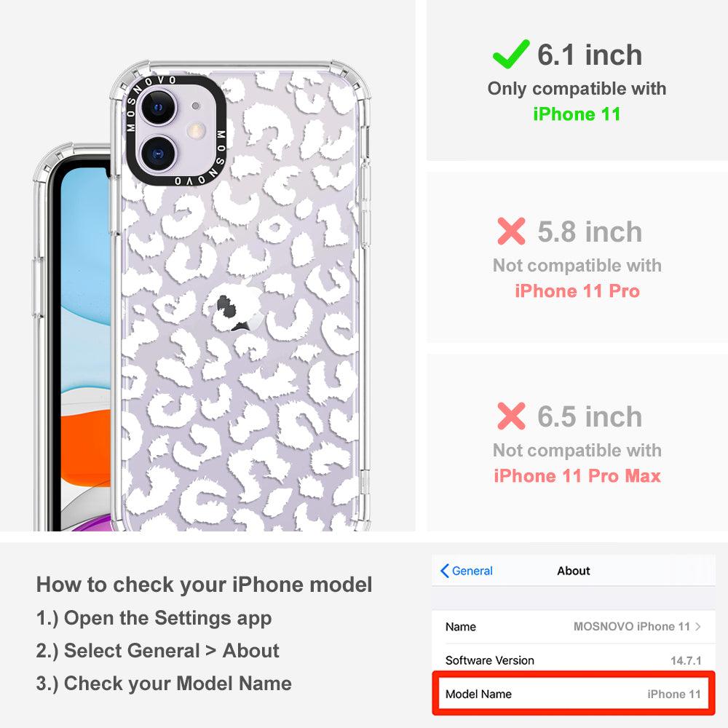Viewport: 728px width, 728px height.
Task: Click the leopard print phone case image
Action: coord(240,296)
